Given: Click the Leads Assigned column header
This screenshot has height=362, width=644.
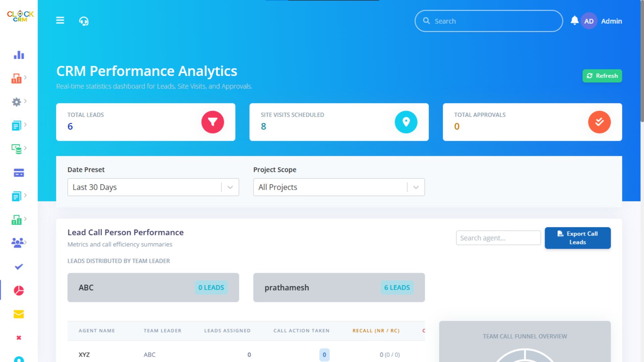Looking at the screenshot, I should point(227,330).
